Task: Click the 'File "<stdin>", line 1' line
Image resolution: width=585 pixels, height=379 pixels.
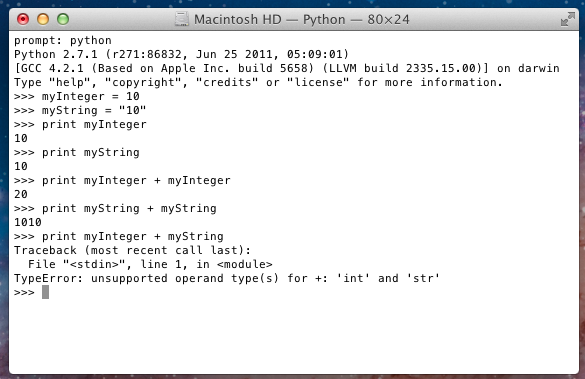Action: [x=150, y=264]
